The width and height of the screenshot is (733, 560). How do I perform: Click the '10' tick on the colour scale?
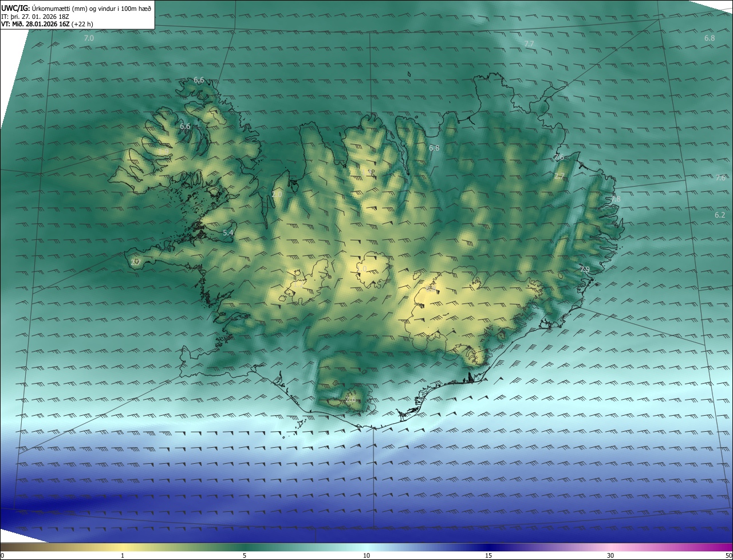coord(366,556)
